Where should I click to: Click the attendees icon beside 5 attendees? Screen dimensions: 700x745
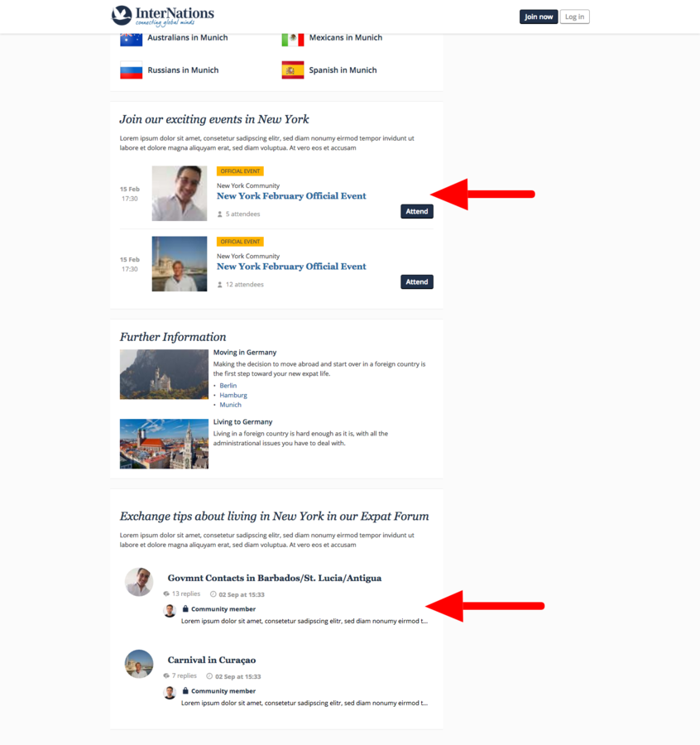[x=219, y=214]
